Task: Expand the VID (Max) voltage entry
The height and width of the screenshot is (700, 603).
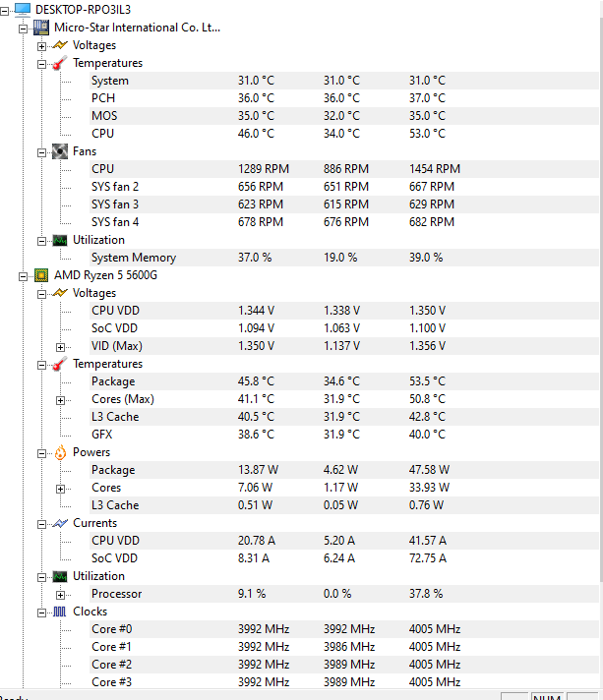Action: point(60,347)
